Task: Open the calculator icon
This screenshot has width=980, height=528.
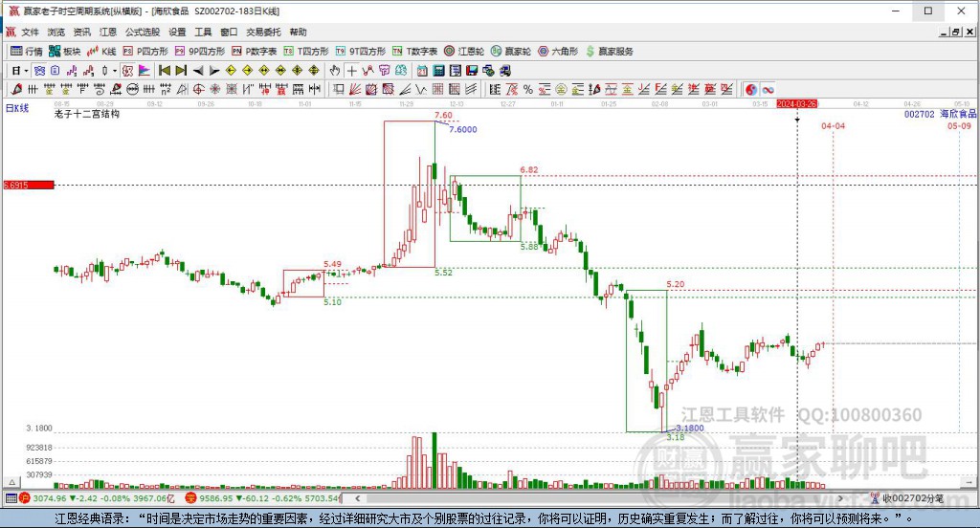Action: 438,71
